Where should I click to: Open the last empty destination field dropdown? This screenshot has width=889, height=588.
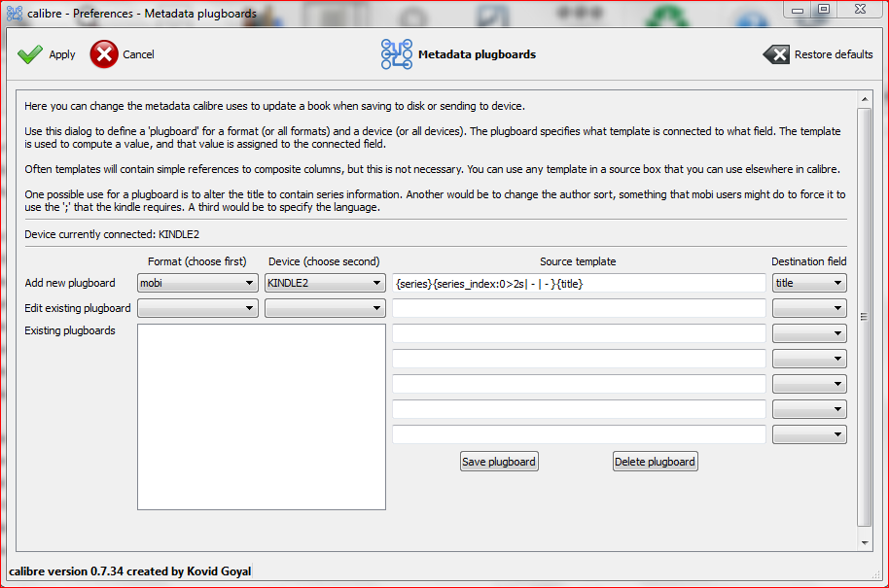[x=809, y=434]
